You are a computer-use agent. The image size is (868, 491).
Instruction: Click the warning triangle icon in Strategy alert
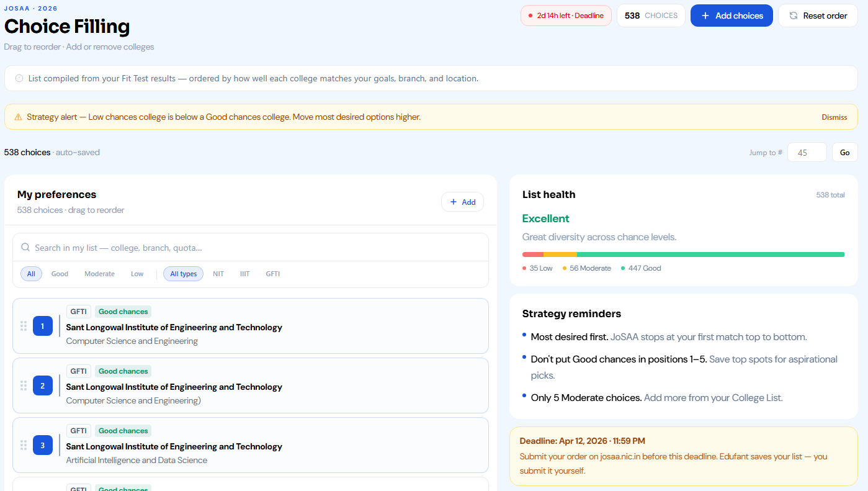tap(18, 117)
